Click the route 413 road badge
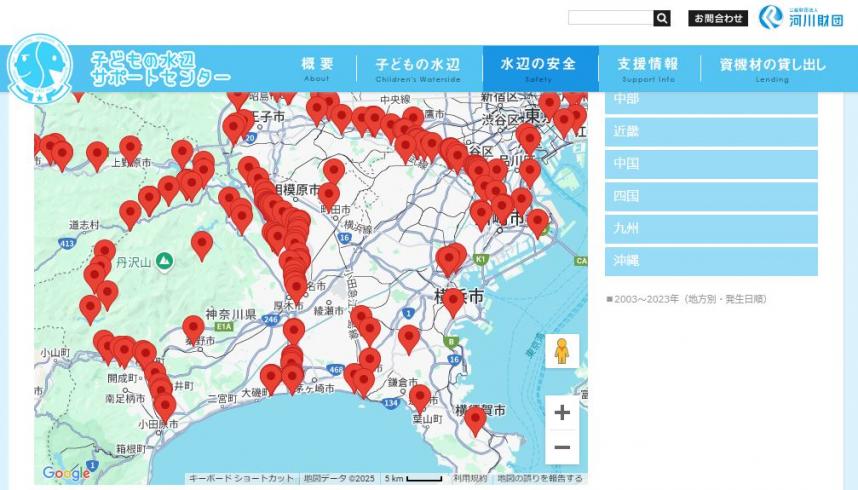 coord(67,244)
